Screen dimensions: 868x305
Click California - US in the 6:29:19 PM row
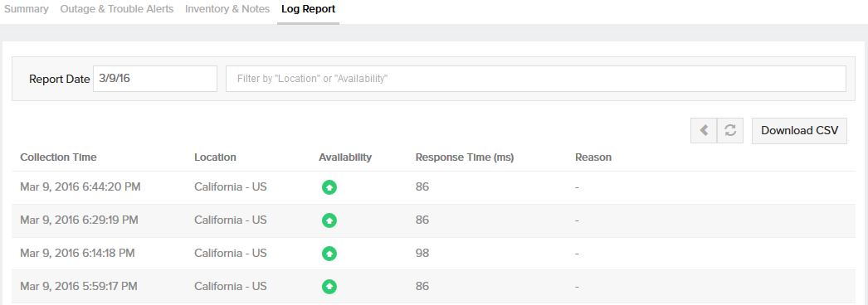[231, 220]
